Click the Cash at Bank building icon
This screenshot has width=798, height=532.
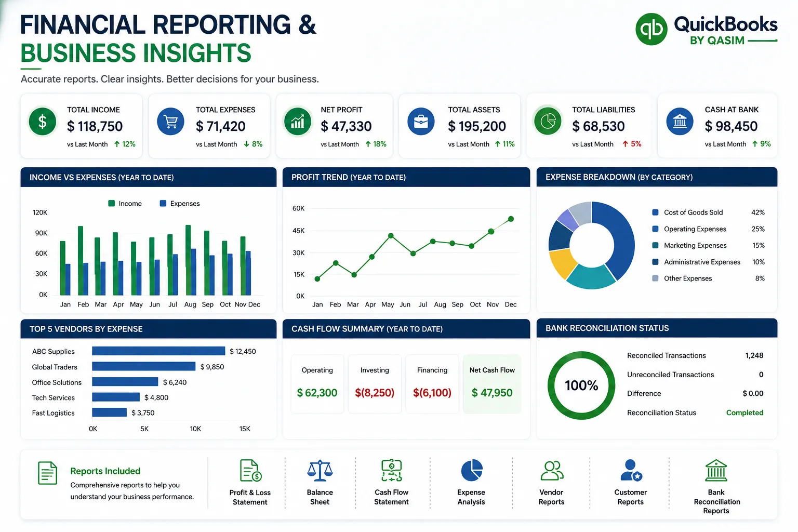point(680,122)
